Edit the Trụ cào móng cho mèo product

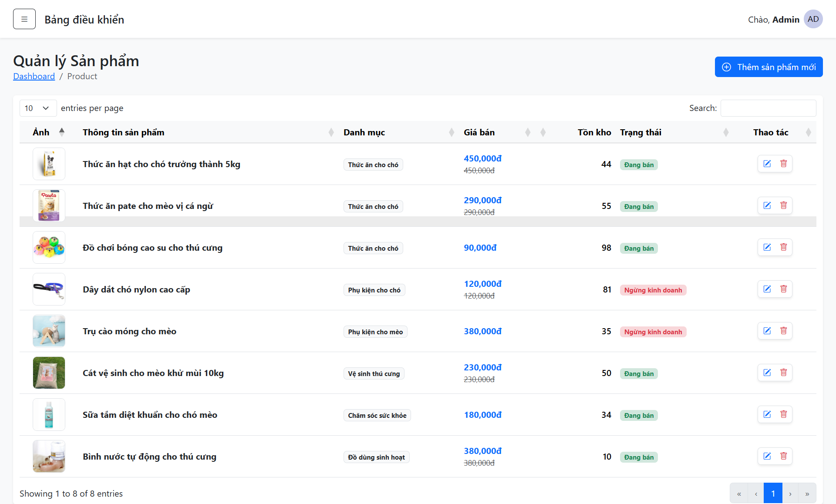[767, 331]
